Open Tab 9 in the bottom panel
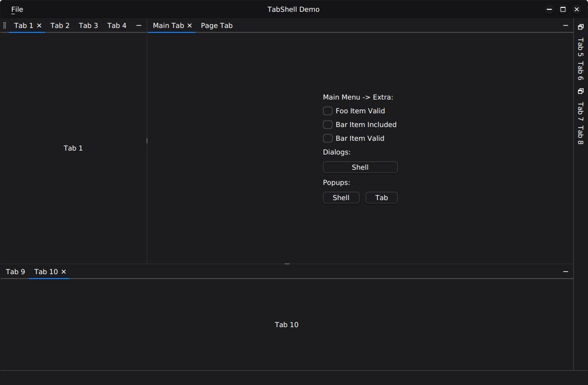Viewport: 588px width, 385px height. 15,272
